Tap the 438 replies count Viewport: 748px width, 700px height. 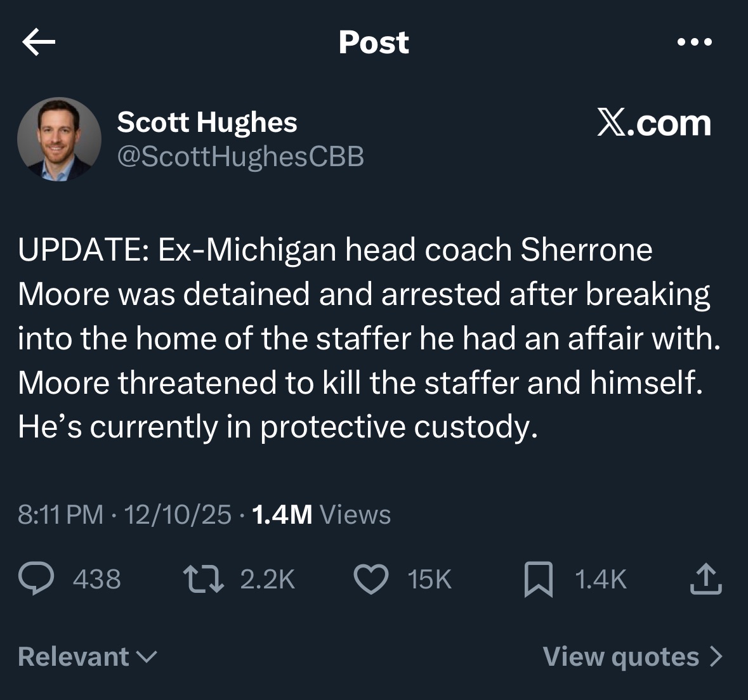(97, 580)
